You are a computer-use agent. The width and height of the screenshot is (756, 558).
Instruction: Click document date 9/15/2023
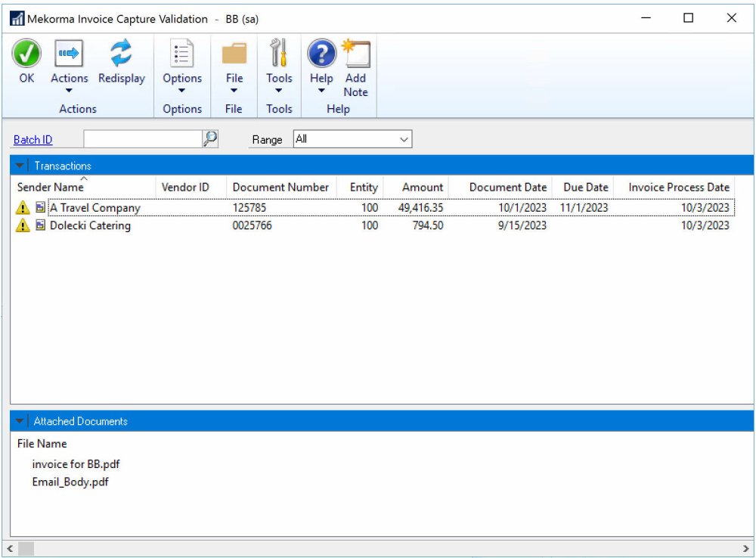tap(522, 225)
